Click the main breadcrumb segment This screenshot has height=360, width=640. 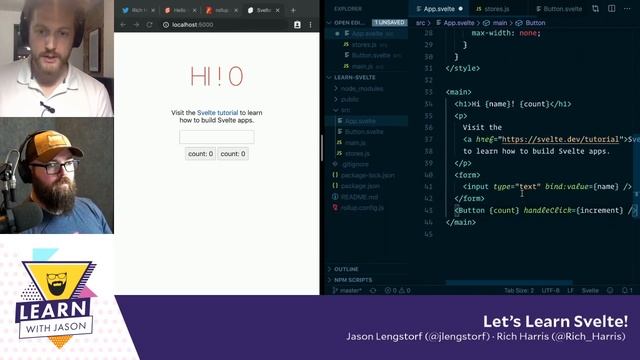point(495,23)
